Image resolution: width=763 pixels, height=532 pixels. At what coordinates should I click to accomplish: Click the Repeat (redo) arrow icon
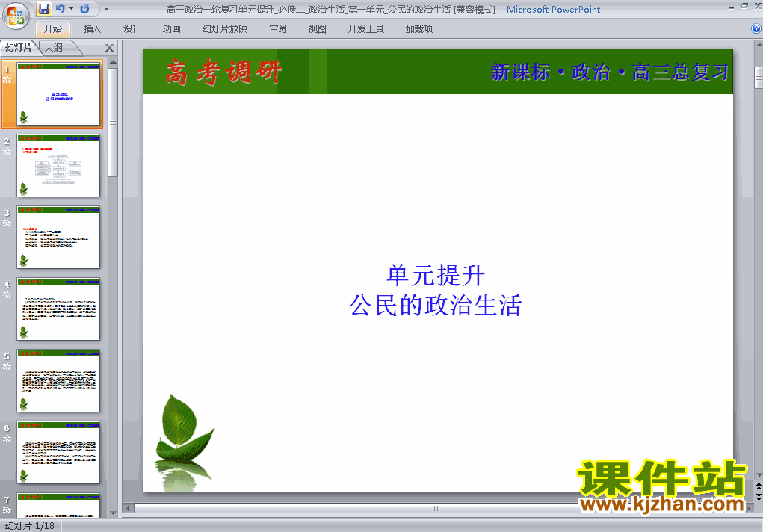(84, 9)
